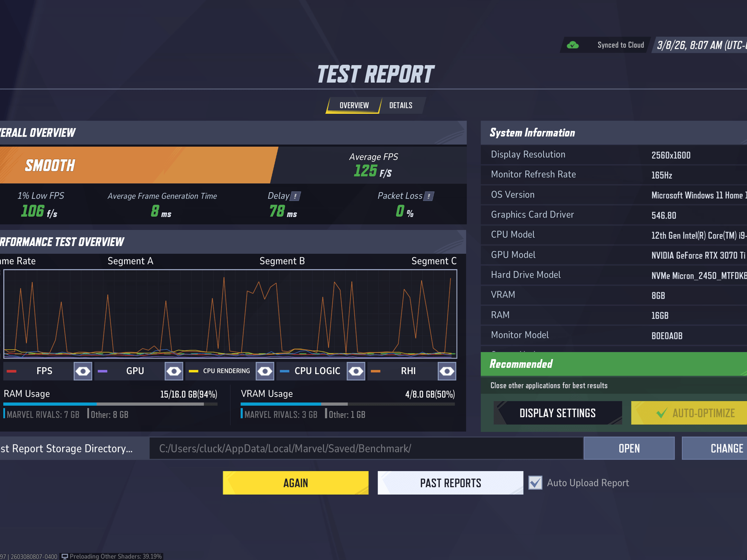Click the Auto-Optimize button
The width and height of the screenshot is (747, 560).
tap(689, 413)
